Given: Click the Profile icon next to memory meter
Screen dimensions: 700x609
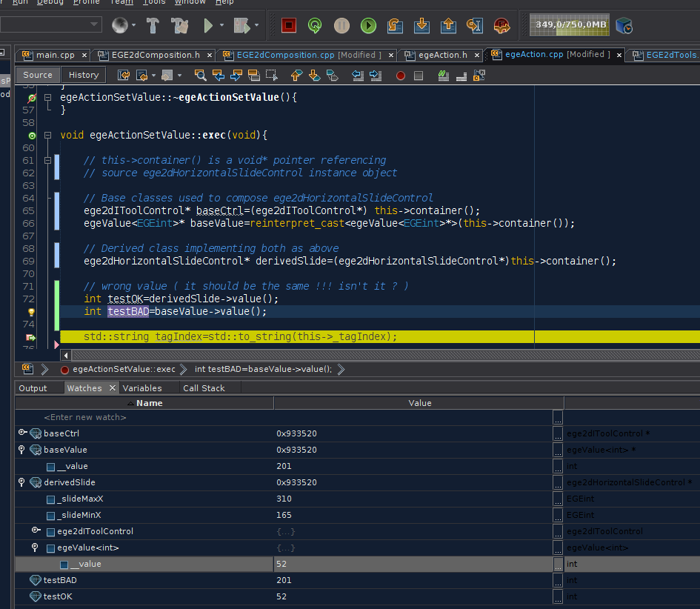Looking at the screenshot, I should (x=624, y=25).
